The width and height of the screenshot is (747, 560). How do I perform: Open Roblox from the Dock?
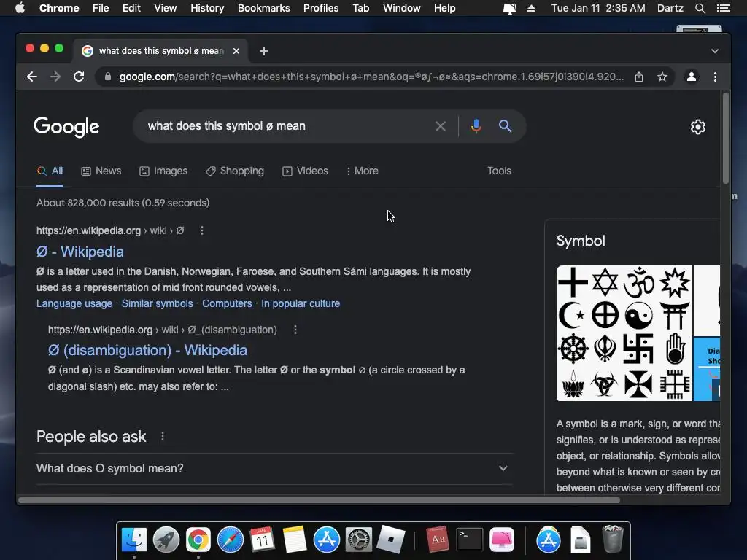point(391,540)
